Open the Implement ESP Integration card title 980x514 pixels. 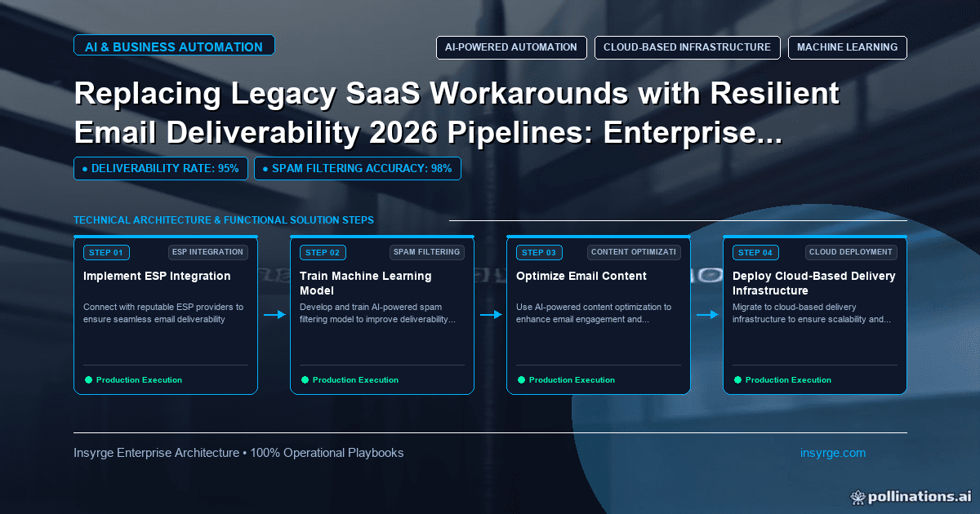pyautogui.click(x=157, y=276)
